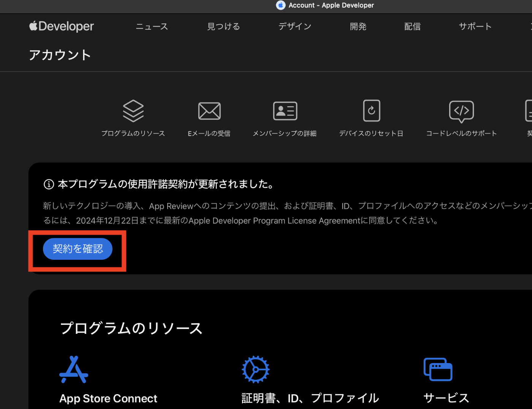Click the Account - Apple Developer window title
This screenshot has width=532, height=409.
coord(331,5)
